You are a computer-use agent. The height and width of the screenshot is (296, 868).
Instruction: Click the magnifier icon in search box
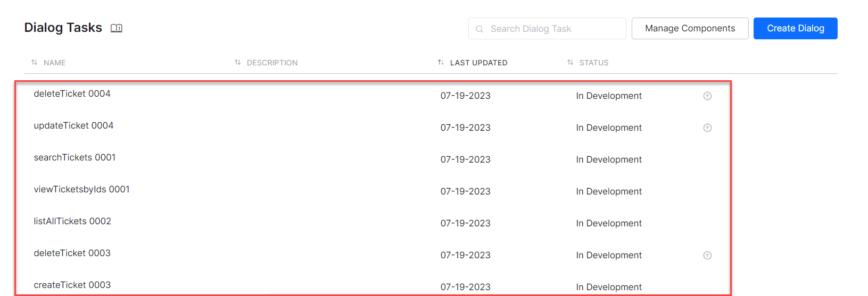(480, 29)
